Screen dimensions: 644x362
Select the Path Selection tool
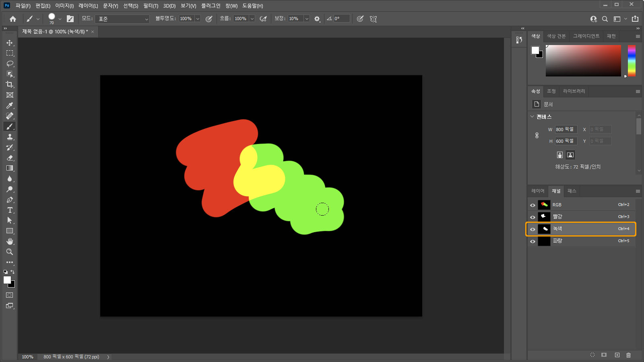coord(10,220)
